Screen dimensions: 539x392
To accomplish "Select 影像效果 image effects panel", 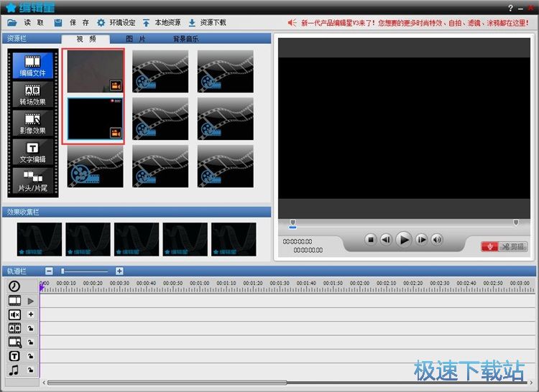I will point(32,123).
